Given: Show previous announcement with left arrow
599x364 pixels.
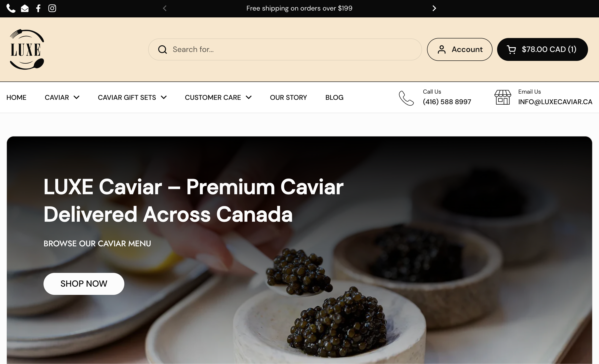Looking at the screenshot, I should (165, 8).
